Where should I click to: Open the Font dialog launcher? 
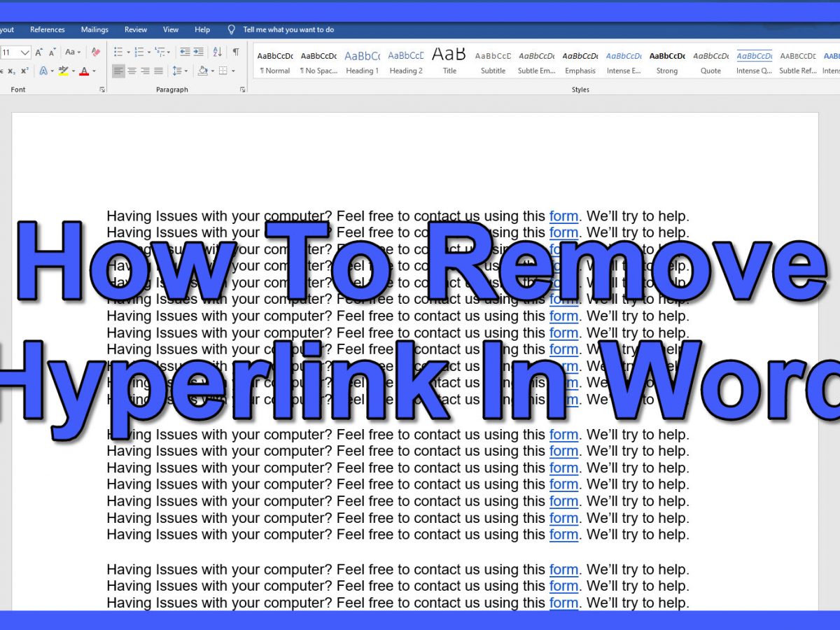pyautogui.click(x=102, y=90)
